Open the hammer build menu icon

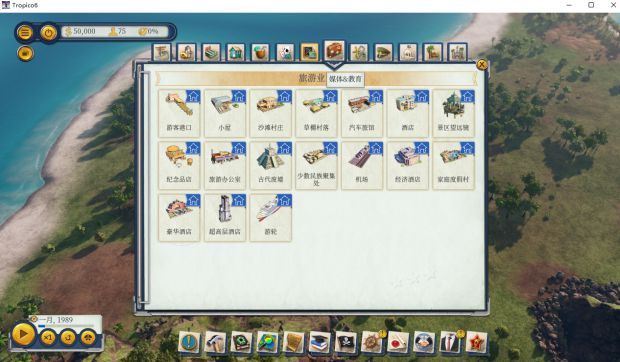click(215, 342)
